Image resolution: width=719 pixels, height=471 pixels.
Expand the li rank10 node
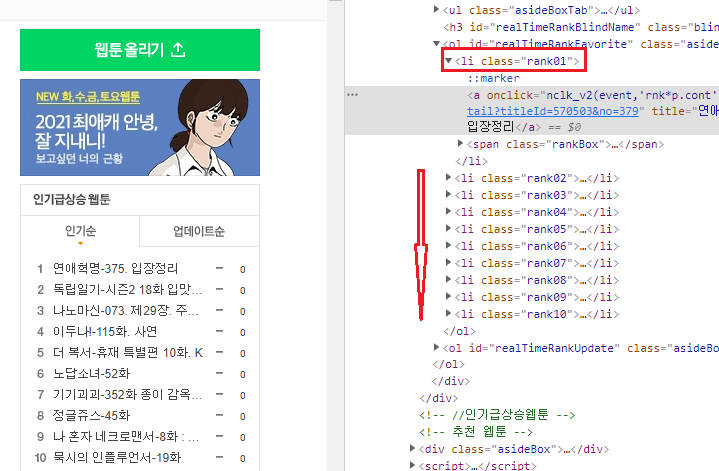(x=448, y=313)
